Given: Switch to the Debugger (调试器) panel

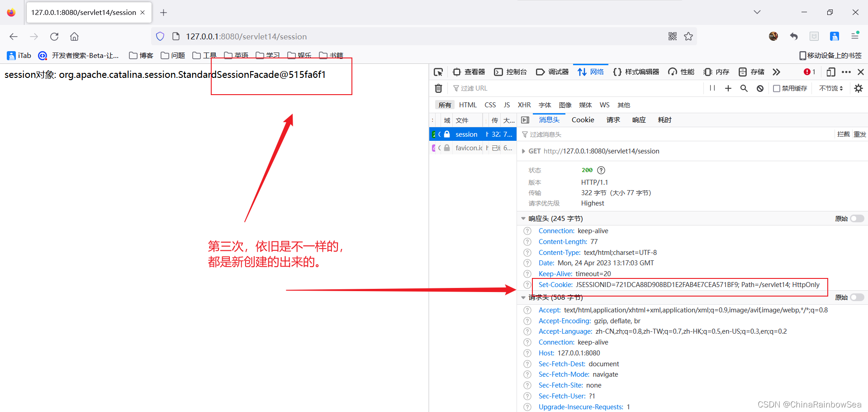Looking at the screenshot, I should [x=552, y=72].
